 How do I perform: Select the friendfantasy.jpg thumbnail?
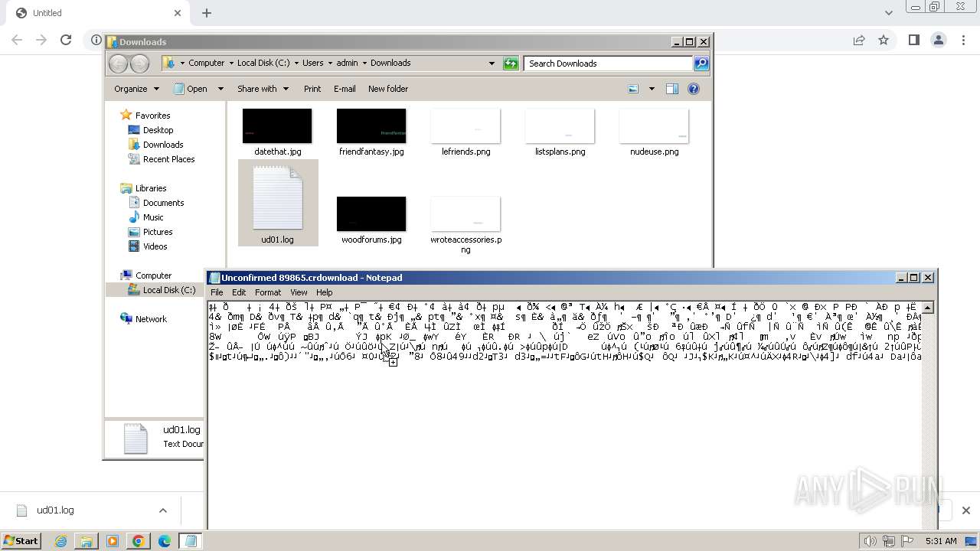[371, 126]
